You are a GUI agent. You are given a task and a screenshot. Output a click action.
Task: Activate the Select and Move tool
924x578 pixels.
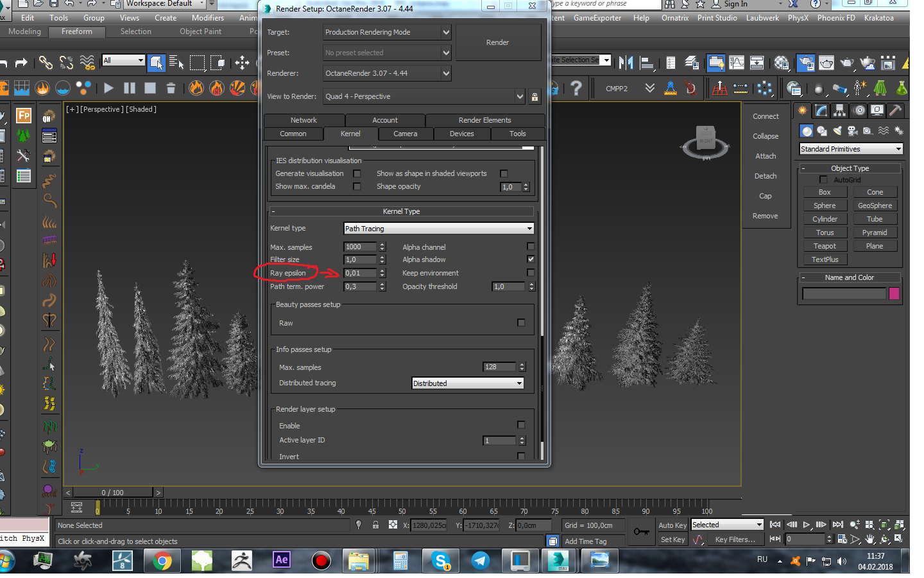(242, 62)
